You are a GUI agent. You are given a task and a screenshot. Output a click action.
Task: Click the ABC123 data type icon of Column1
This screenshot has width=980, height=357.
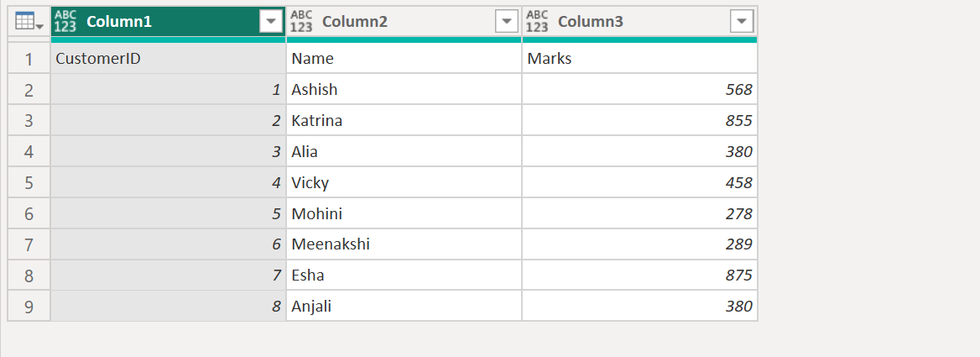click(x=65, y=22)
